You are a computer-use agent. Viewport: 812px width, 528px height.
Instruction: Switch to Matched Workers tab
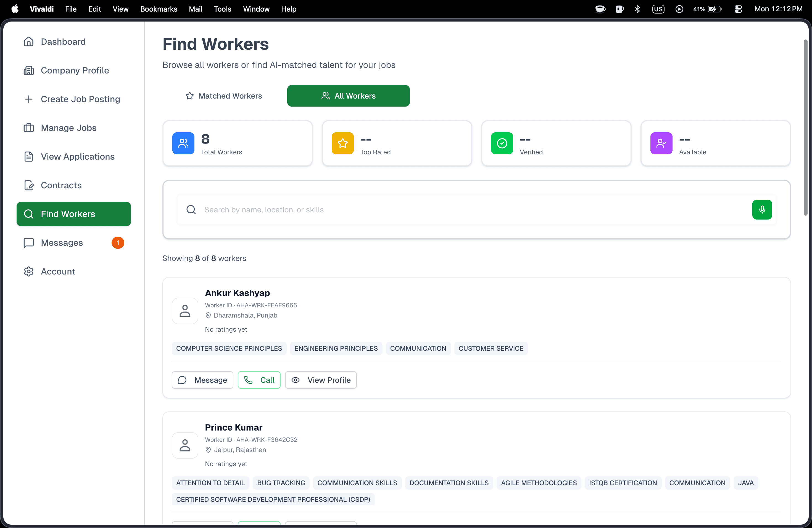[x=224, y=96]
